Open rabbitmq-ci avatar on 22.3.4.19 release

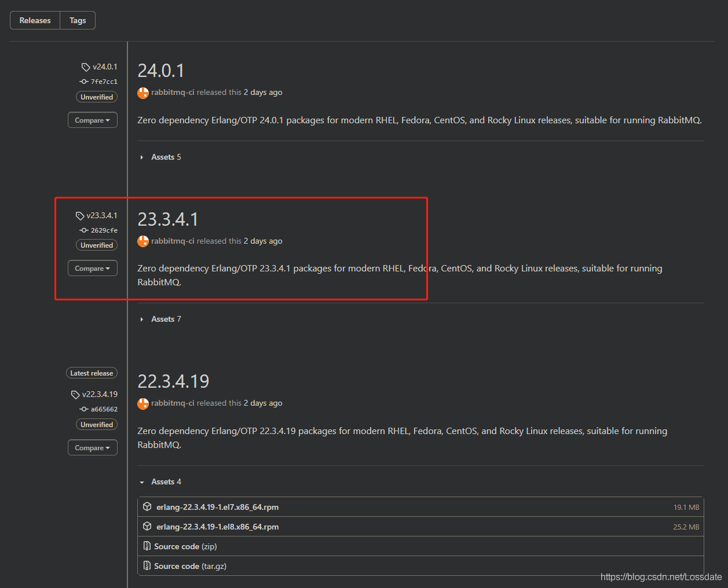click(143, 403)
